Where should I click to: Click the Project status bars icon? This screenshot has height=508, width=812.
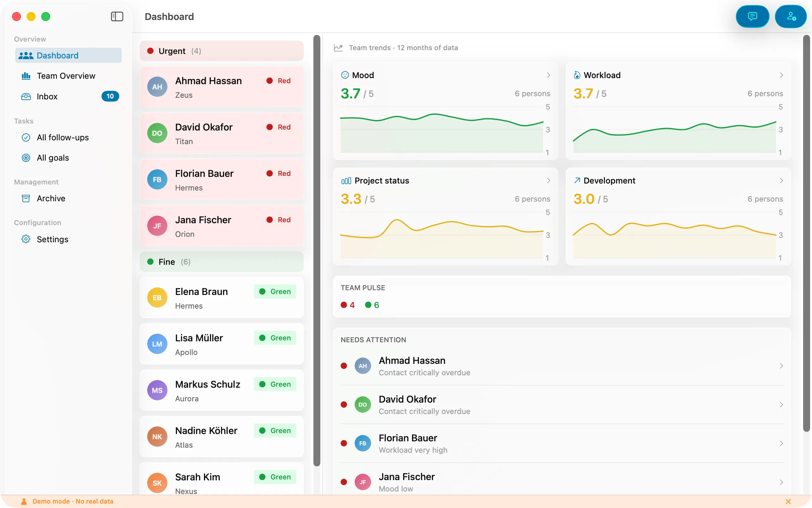coord(346,181)
